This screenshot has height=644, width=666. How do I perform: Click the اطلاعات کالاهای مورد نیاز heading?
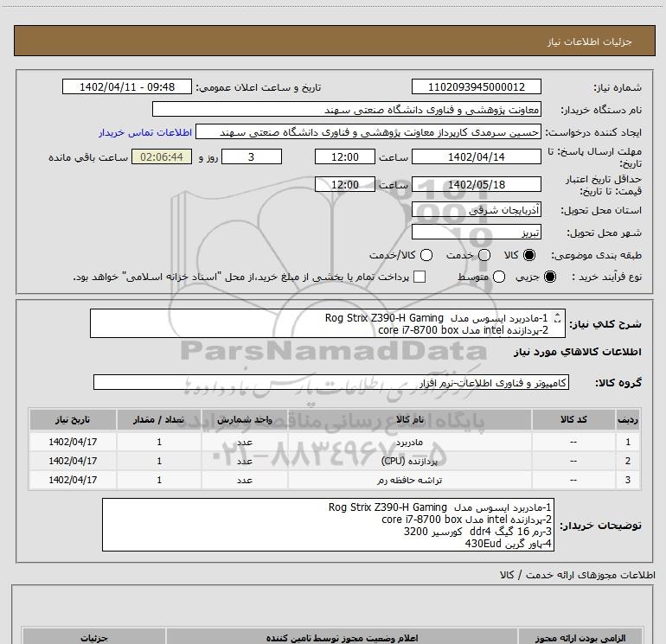[x=577, y=353]
